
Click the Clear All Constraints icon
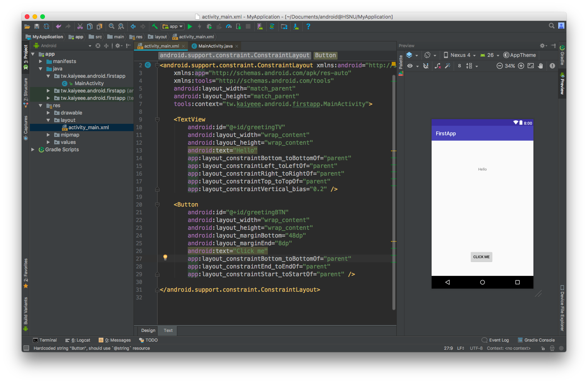pyautogui.click(x=438, y=66)
